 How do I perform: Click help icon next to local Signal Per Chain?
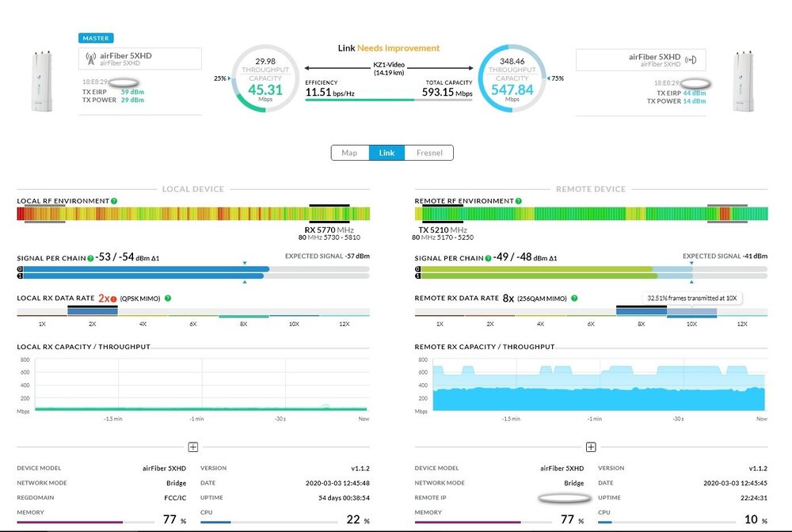coord(90,258)
